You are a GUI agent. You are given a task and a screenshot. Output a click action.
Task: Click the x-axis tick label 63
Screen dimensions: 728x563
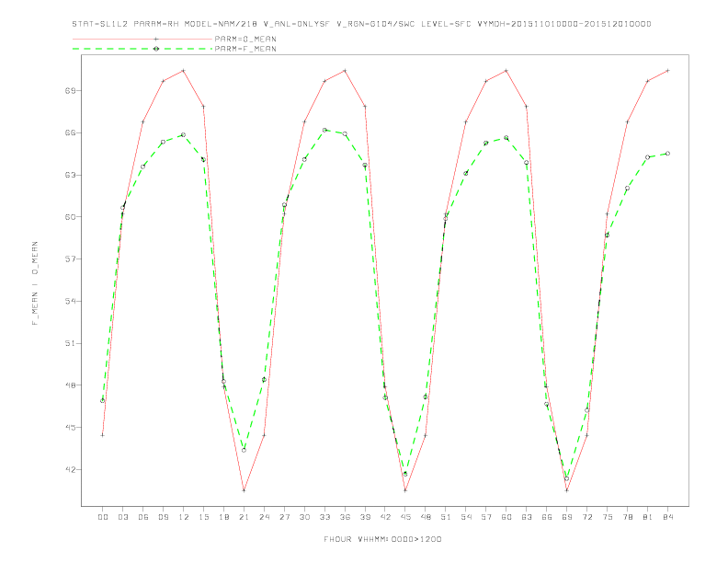(x=527, y=517)
